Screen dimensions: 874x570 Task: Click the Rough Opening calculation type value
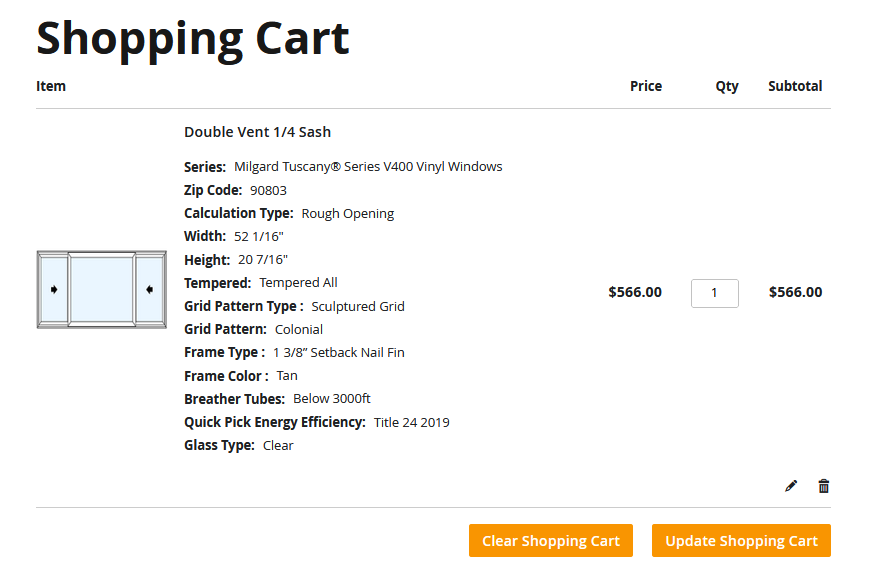point(348,214)
